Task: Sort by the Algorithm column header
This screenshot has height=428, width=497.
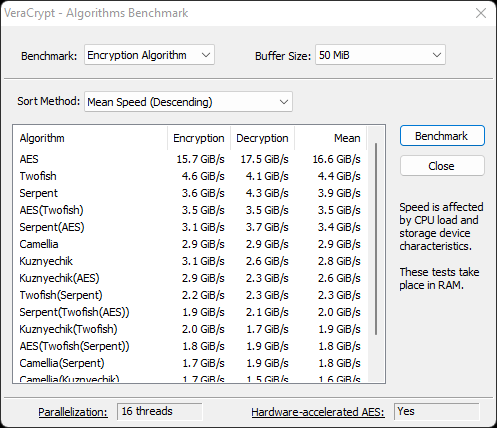Action: click(x=90, y=138)
